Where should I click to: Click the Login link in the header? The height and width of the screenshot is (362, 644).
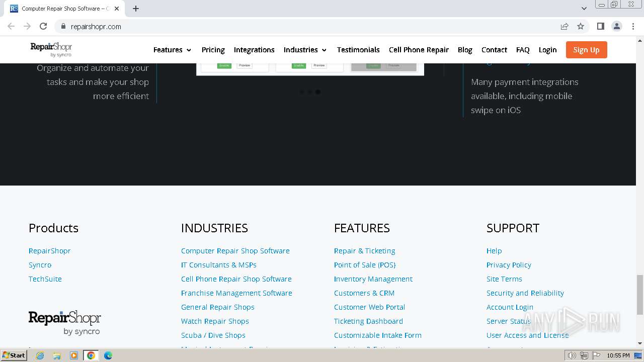point(547,50)
